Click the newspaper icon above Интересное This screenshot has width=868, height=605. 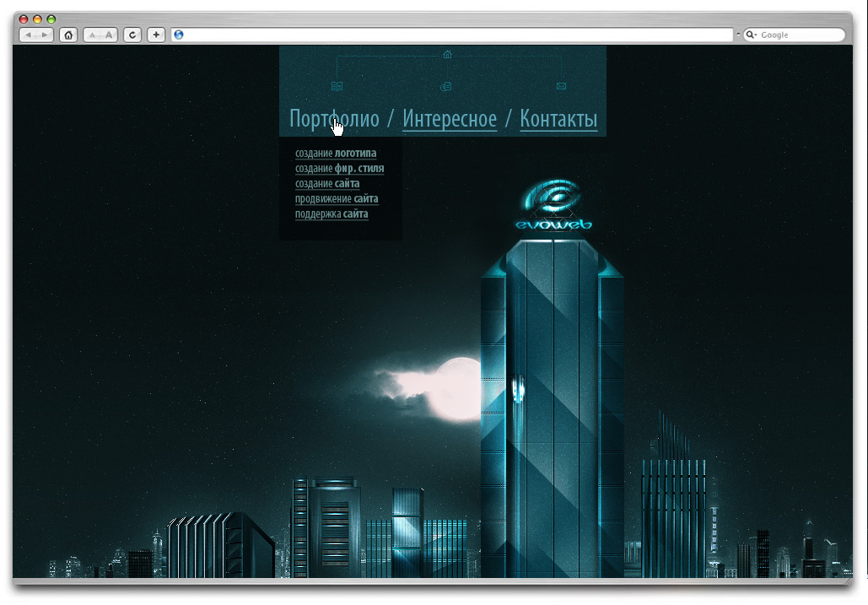(x=445, y=86)
